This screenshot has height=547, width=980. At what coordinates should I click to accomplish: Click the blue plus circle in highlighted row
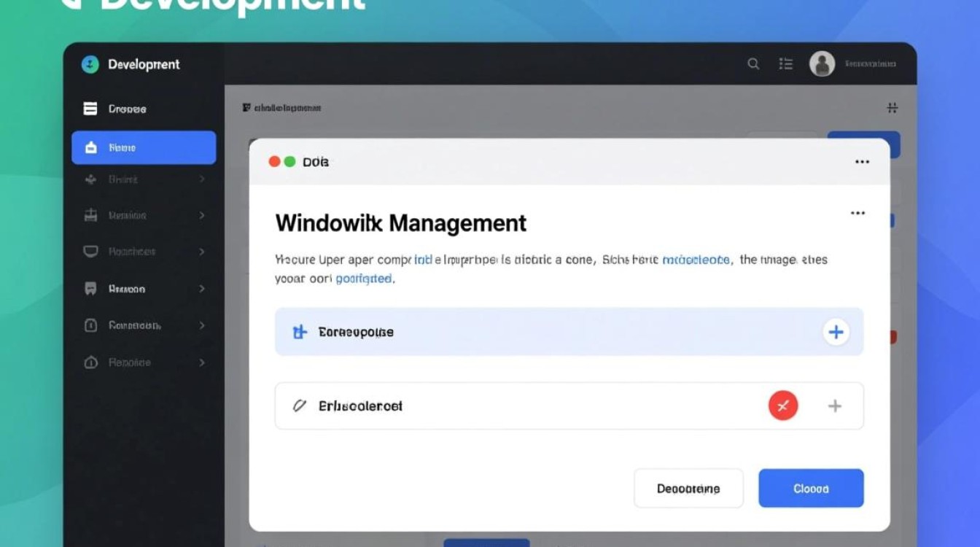(x=836, y=333)
